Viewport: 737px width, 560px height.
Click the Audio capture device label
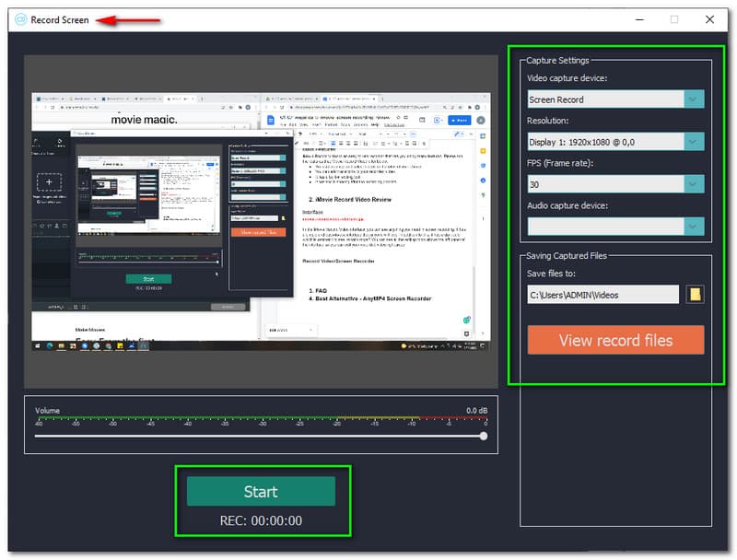[567, 205]
